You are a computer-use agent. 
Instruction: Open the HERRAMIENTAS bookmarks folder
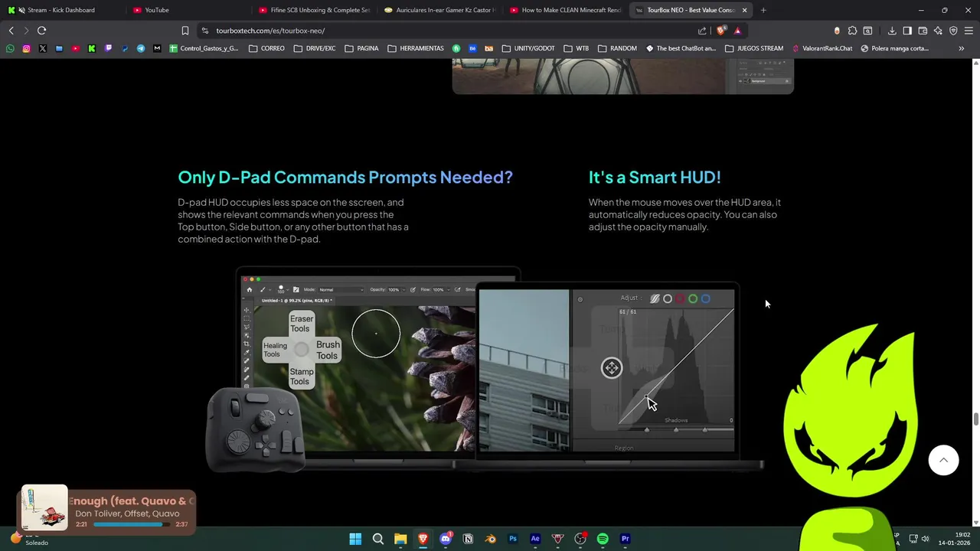[416, 48]
